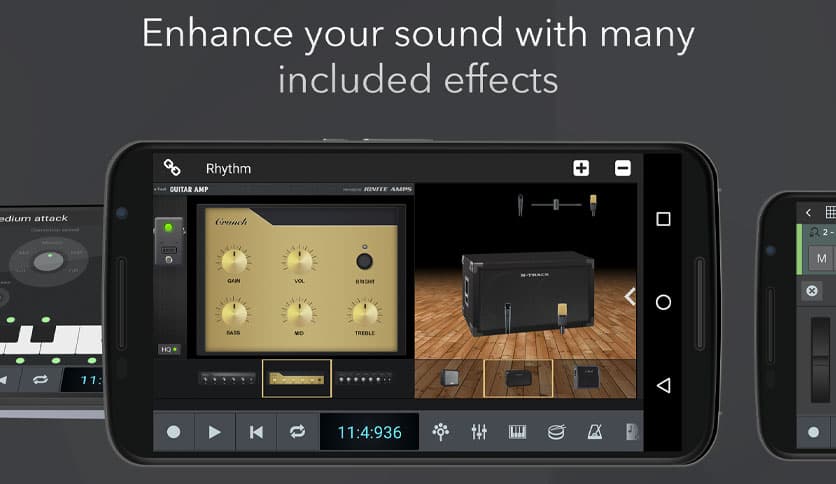Remove an effect with the minus button
The image size is (836, 484).
pyautogui.click(x=623, y=168)
